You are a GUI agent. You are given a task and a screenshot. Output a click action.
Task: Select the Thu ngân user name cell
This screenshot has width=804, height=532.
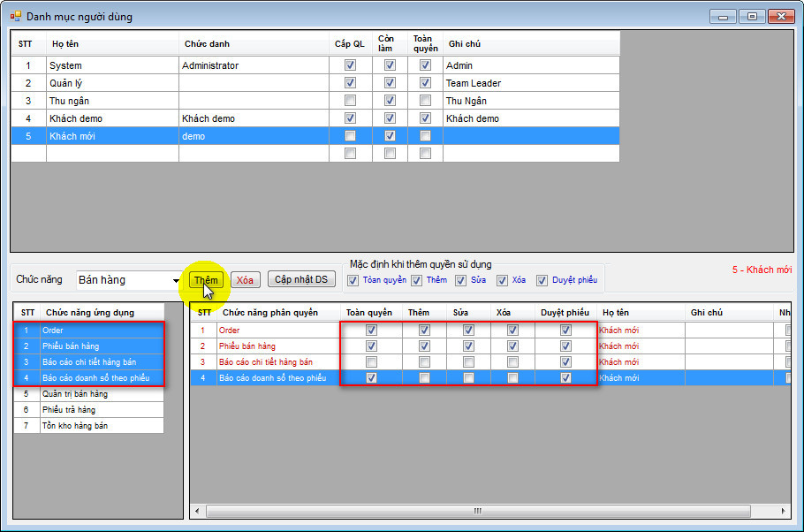tap(112, 101)
